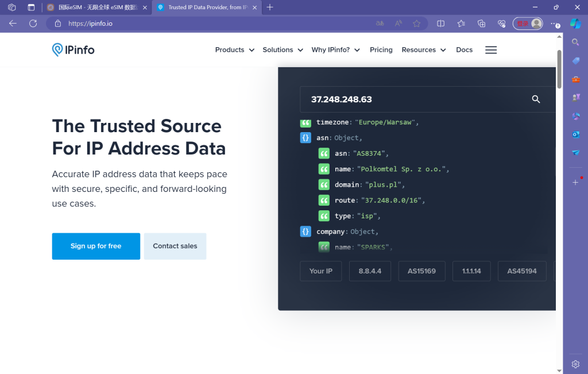Open split screen icon

(x=440, y=23)
